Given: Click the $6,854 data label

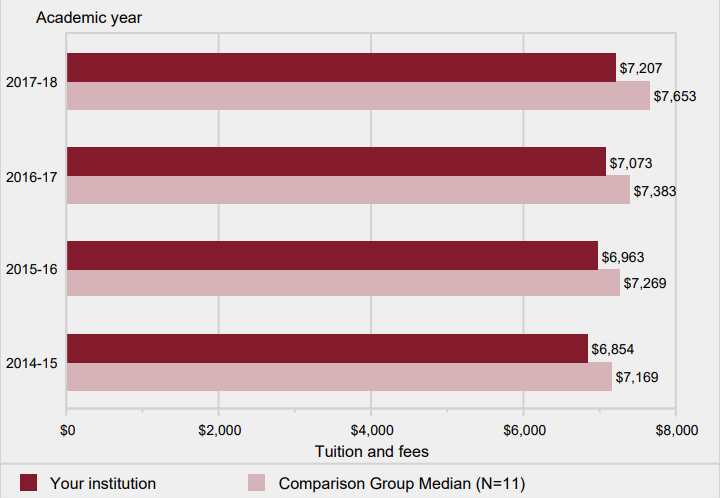Looking at the screenshot, I should click(x=613, y=350).
